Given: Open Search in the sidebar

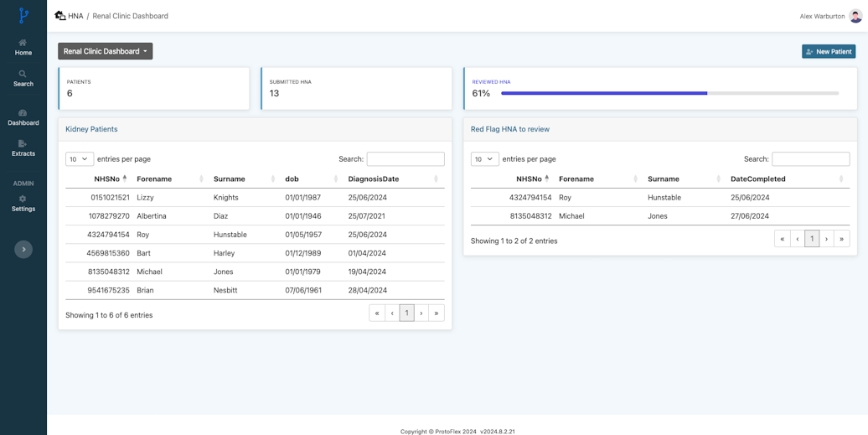Looking at the screenshot, I should pyautogui.click(x=23, y=79).
